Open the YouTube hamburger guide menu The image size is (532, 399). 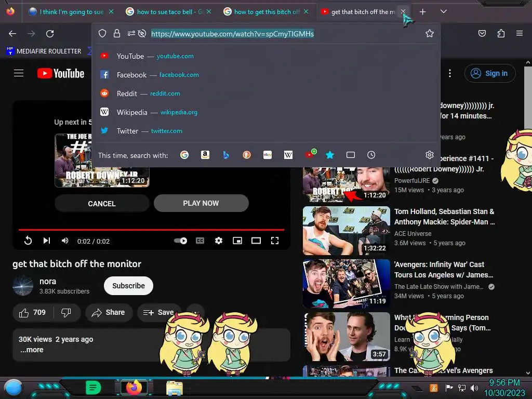click(19, 73)
